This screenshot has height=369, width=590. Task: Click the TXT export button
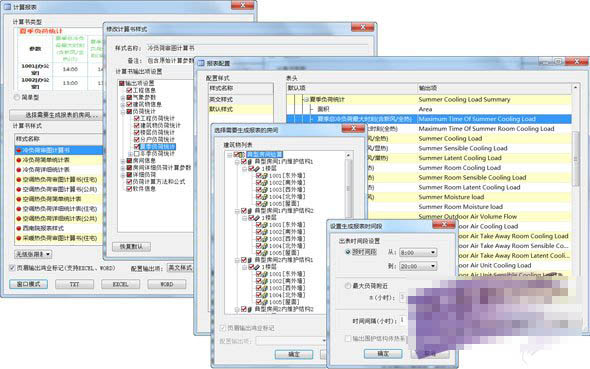tap(75, 284)
